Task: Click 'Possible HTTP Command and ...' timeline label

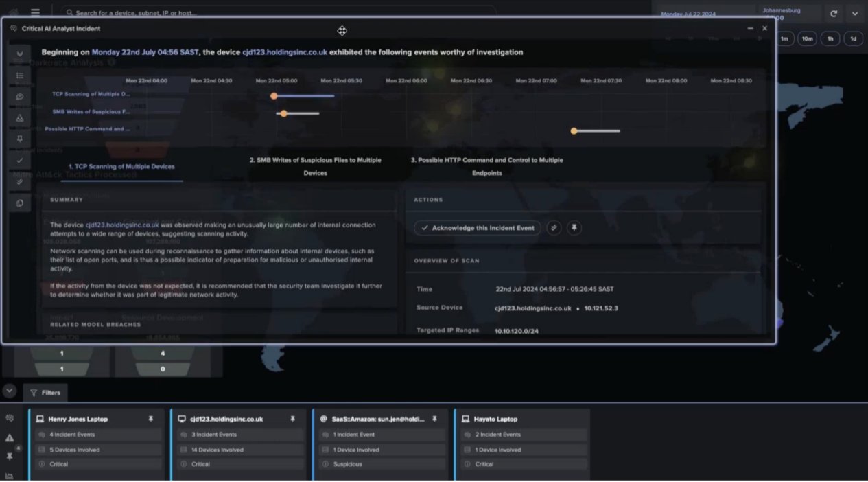Action: 87,128
